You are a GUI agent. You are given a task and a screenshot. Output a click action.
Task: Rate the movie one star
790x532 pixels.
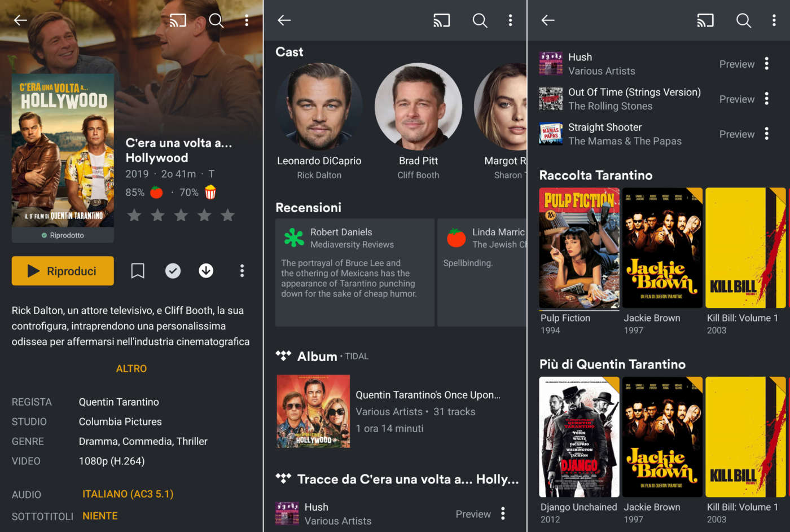click(x=134, y=215)
